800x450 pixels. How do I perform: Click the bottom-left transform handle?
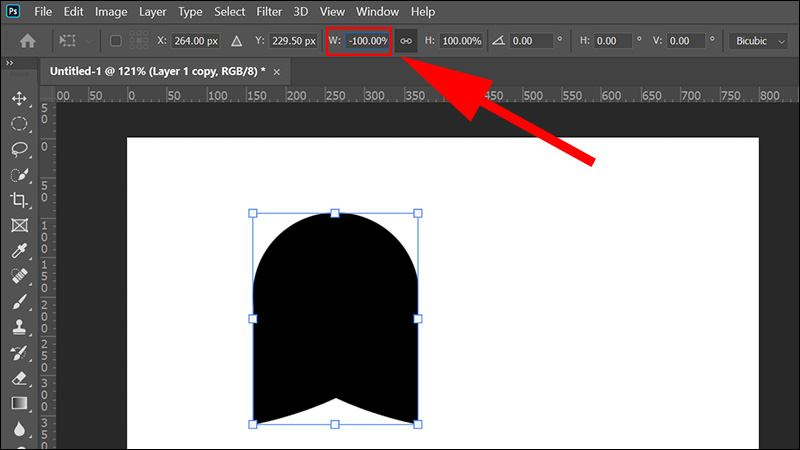pyautogui.click(x=253, y=424)
